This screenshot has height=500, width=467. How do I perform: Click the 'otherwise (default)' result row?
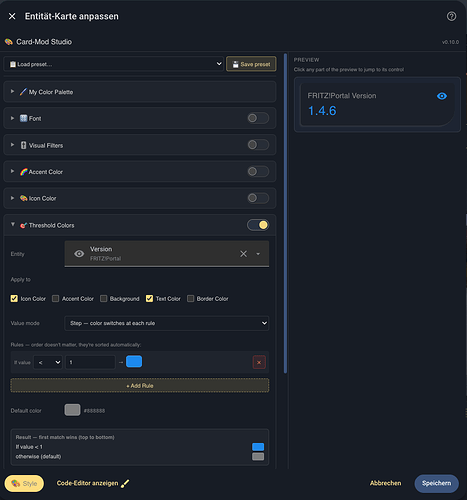(140, 456)
